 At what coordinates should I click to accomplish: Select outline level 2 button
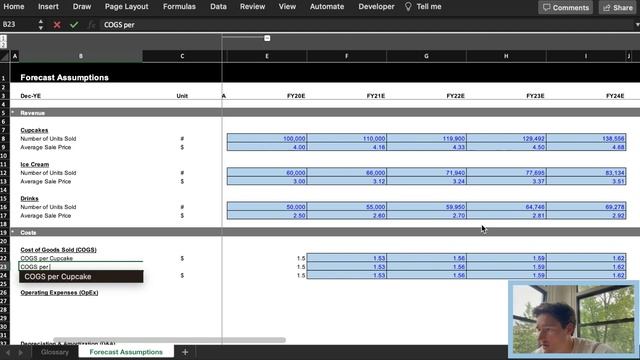click(3, 45)
